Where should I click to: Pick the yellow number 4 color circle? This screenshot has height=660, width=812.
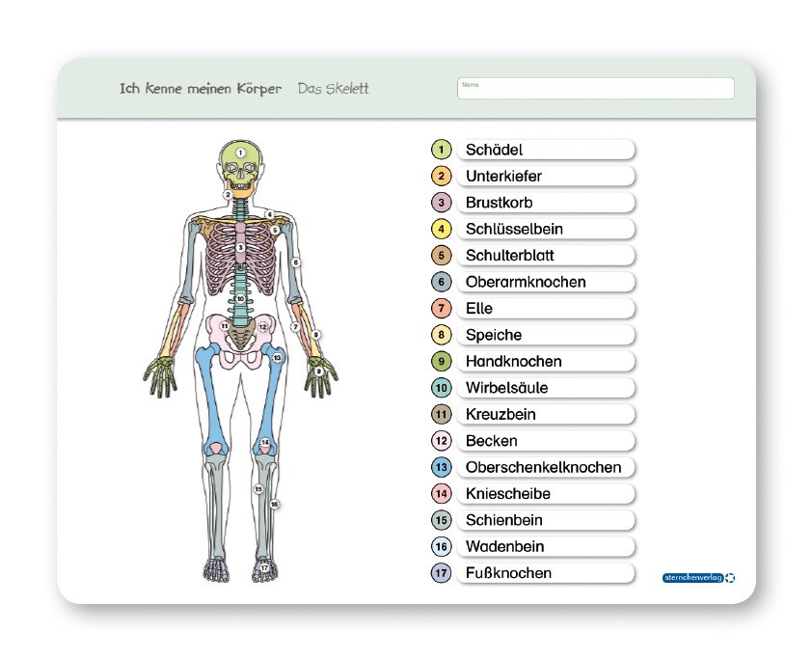tap(441, 229)
